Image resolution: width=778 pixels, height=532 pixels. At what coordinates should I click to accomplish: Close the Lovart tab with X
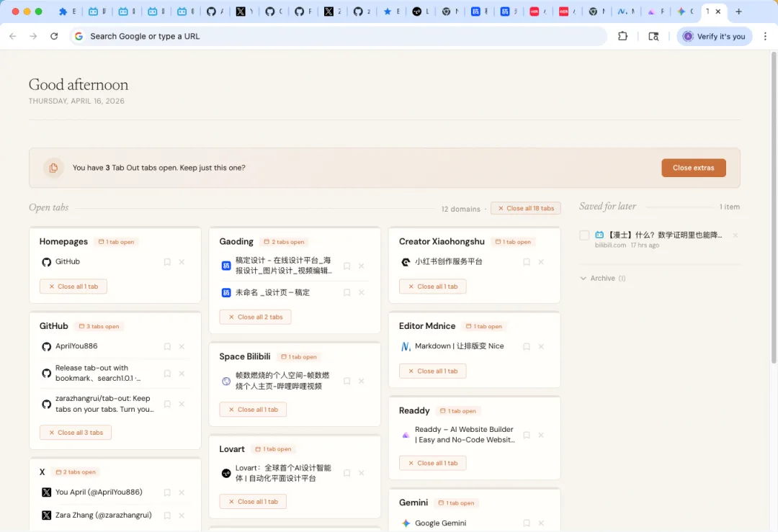coord(361,473)
